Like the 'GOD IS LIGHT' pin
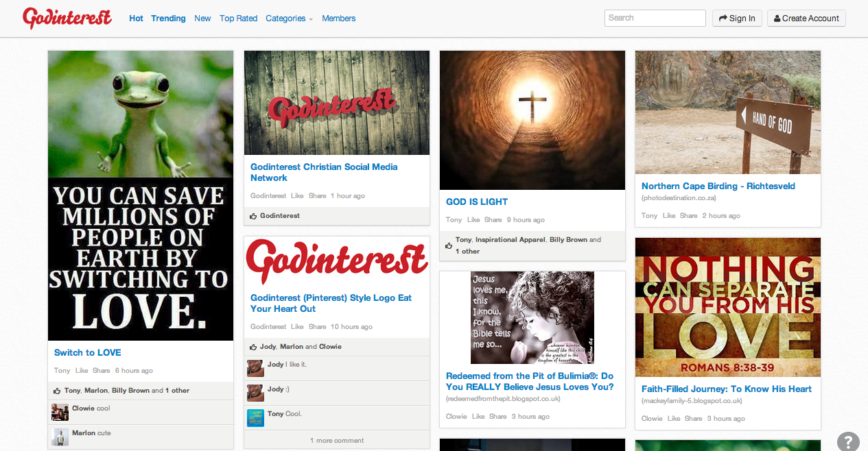Image resolution: width=868 pixels, height=451 pixels. point(473,220)
